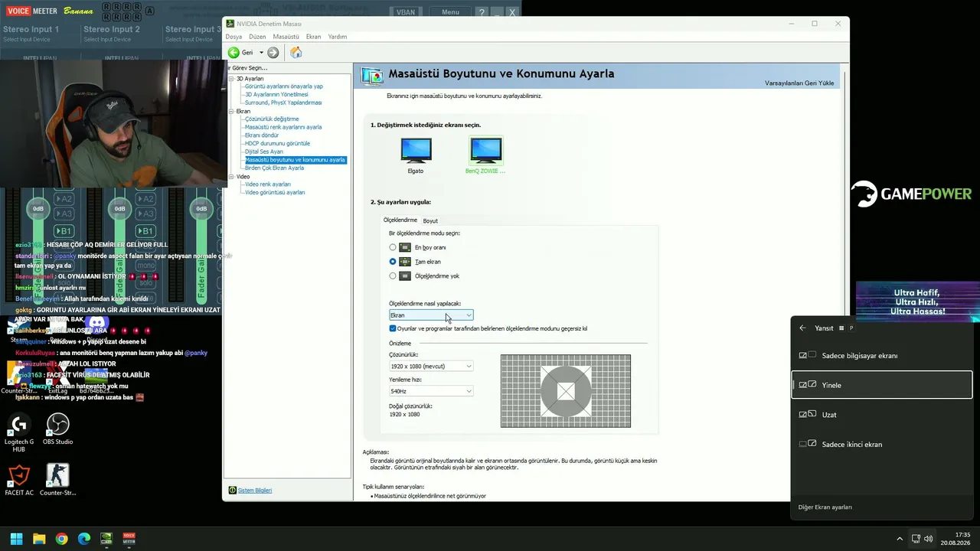Open the Masaüstü menu
The width and height of the screenshot is (980, 551).
point(286,37)
